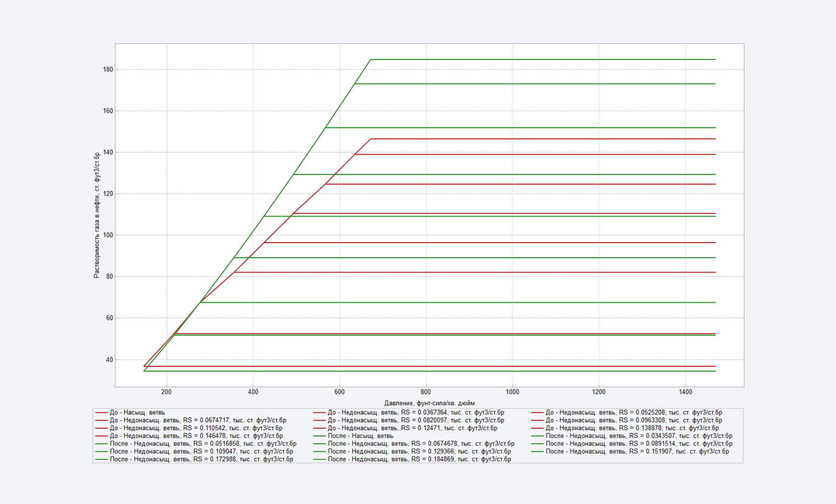Select legend entry 'После - Насыщ. ветвь'
The height and width of the screenshot is (504, 836).
[x=353, y=436]
